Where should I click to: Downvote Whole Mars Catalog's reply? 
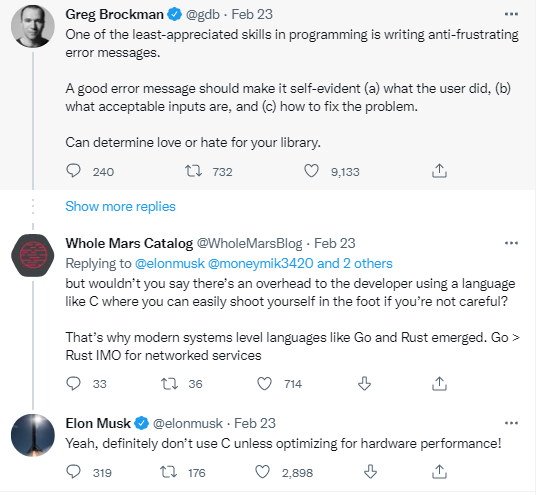[x=364, y=383]
